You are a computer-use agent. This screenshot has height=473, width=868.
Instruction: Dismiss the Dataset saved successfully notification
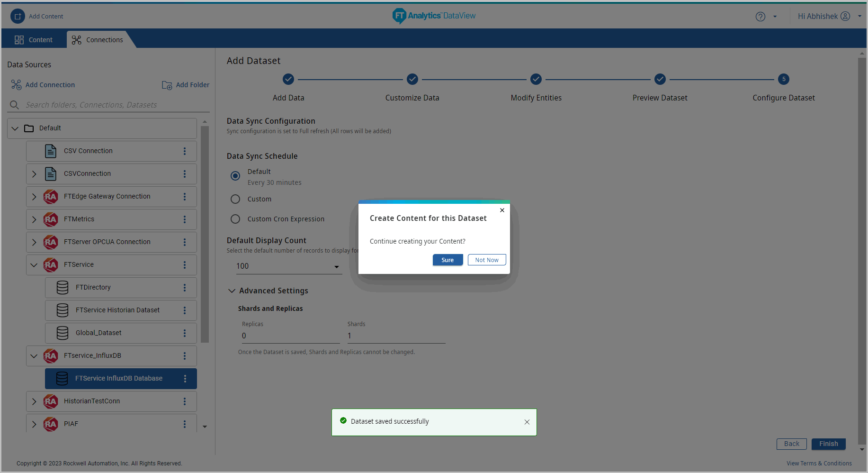pyautogui.click(x=527, y=422)
